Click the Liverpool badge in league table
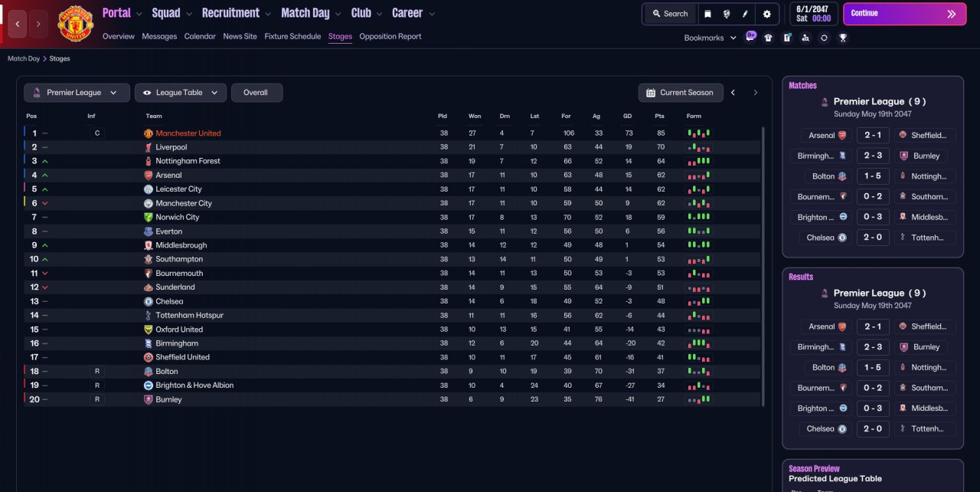The width and height of the screenshot is (980, 492). point(149,147)
